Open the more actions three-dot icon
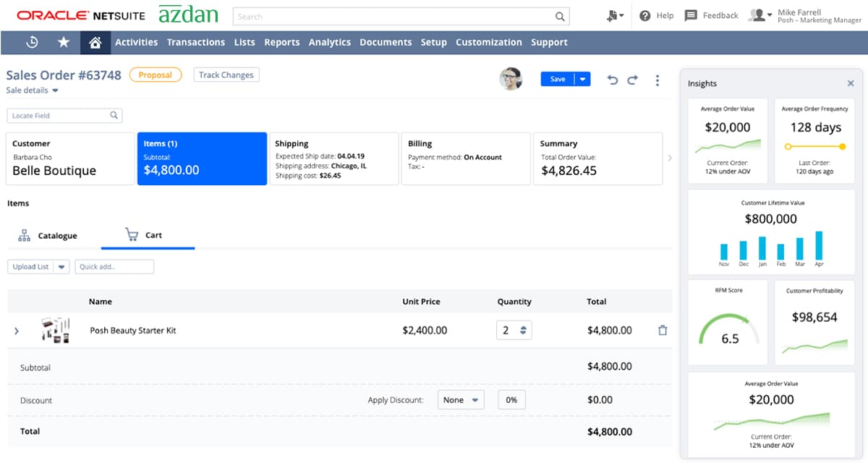This screenshot has width=868, height=471. 658,80
